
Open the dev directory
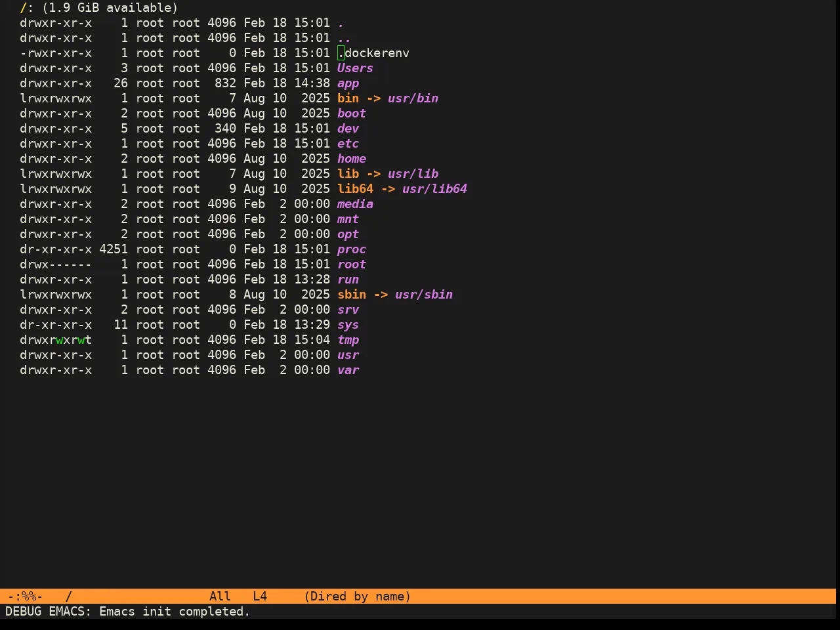click(348, 129)
